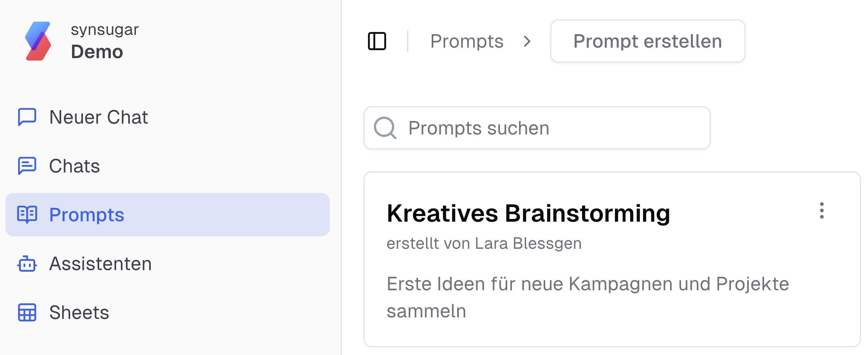Select the Neuer Chat icon

(x=27, y=117)
